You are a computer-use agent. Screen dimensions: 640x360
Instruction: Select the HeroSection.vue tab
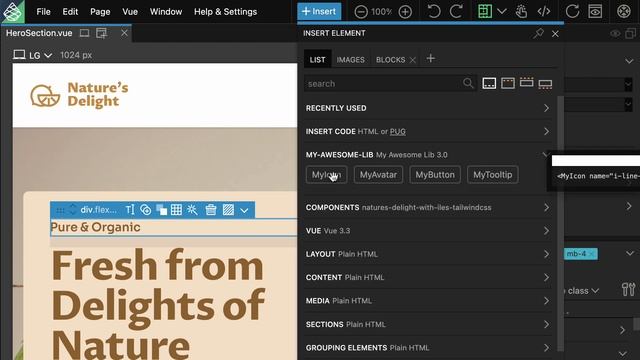click(39, 33)
